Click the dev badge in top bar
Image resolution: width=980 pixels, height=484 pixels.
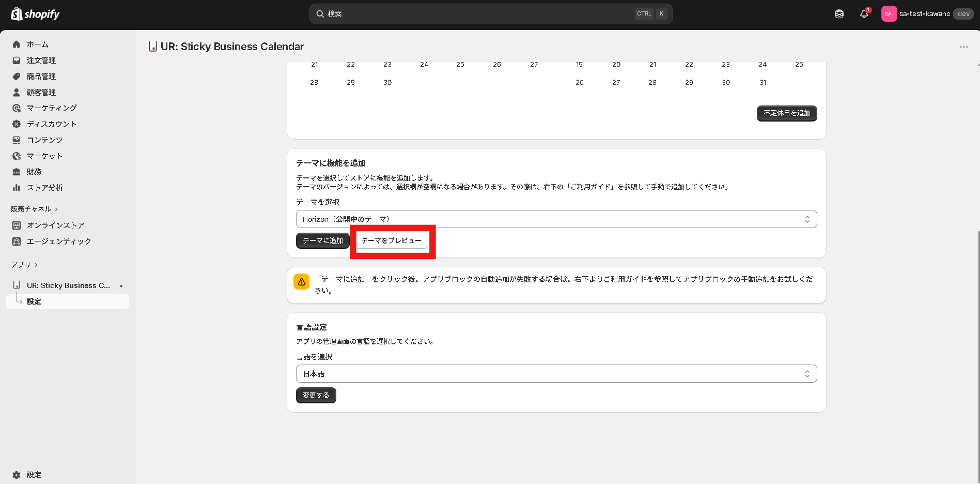point(963,14)
